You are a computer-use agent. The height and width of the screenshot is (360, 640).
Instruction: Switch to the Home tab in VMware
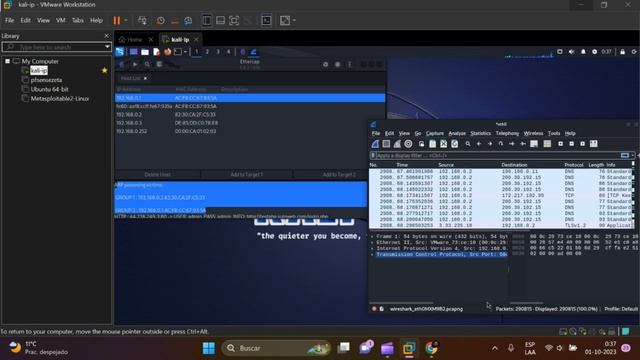click(135, 40)
